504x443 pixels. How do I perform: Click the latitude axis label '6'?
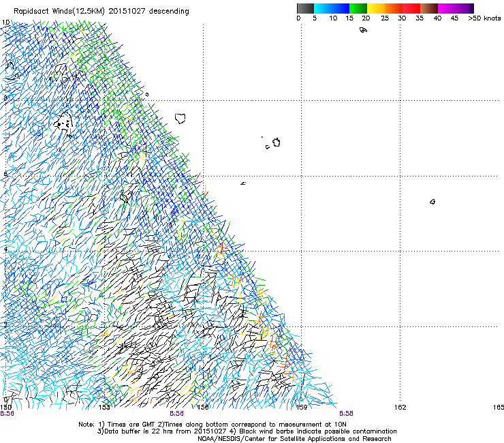[5, 174]
